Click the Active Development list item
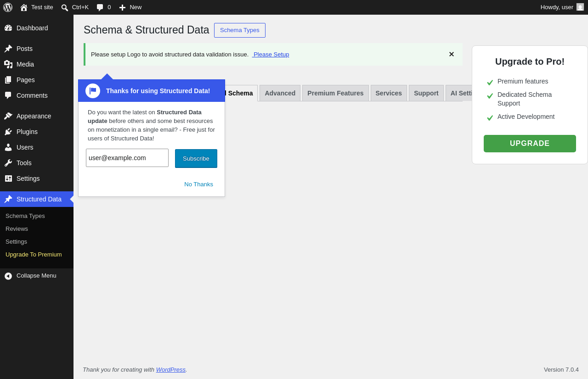588x379 pixels. coord(526,117)
